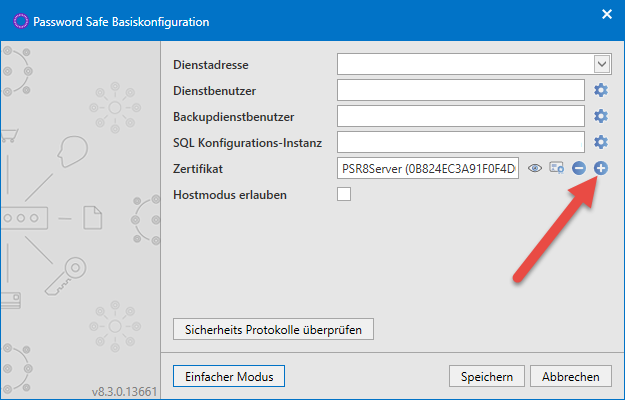Enable Hostmodus erlauben checkbox
625x400 pixels.
(344, 194)
